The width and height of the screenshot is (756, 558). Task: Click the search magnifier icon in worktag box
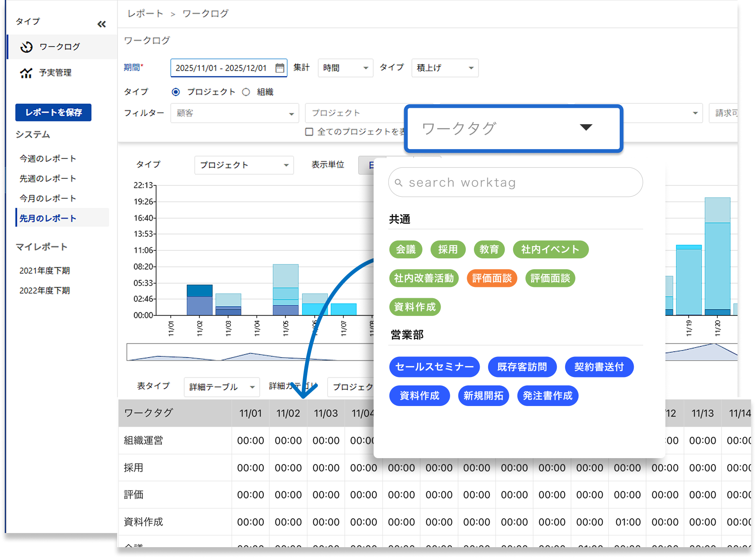pos(398,183)
